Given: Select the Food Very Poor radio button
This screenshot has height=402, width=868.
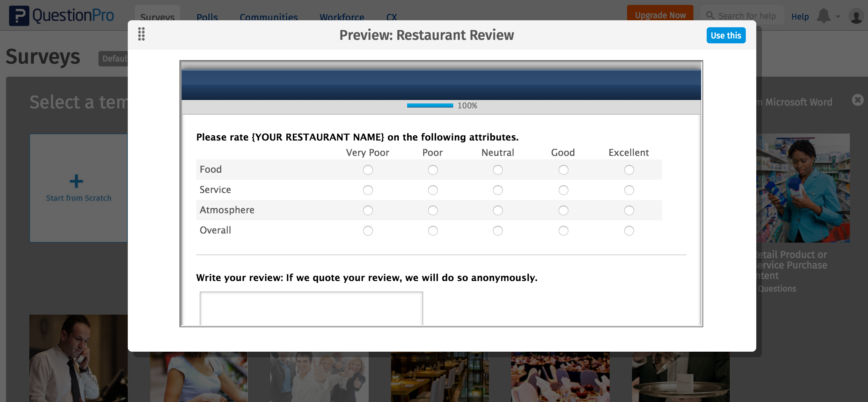Looking at the screenshot, I should click(368, 169).
